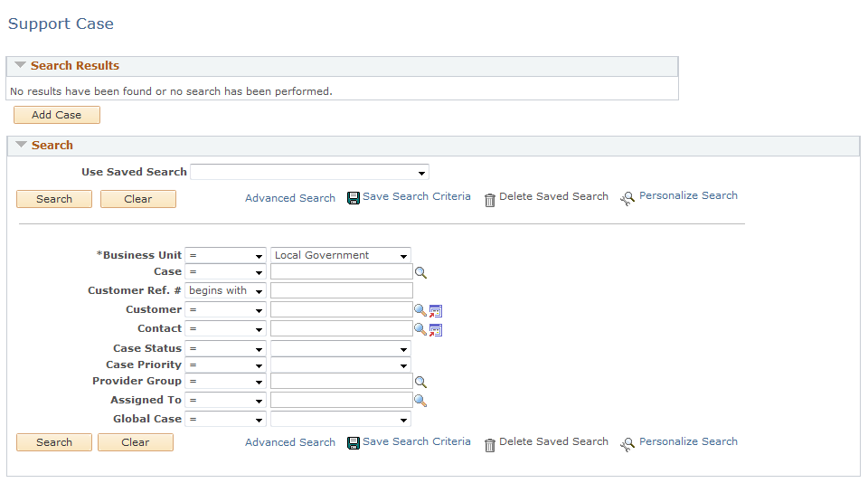Open the Customer Ref. begins with dropdown
The image size is (868, 483).
tap(225, 291)
